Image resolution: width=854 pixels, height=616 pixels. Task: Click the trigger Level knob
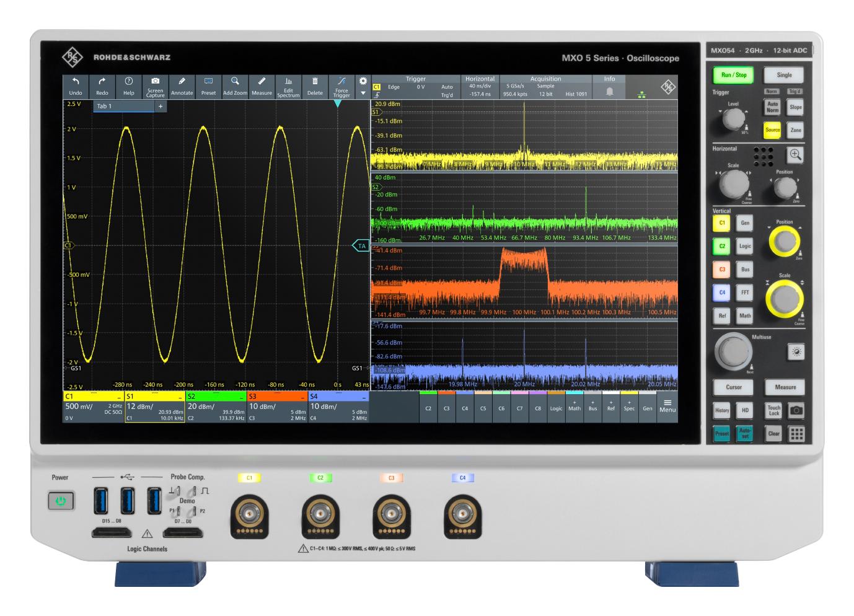(733, 120)
